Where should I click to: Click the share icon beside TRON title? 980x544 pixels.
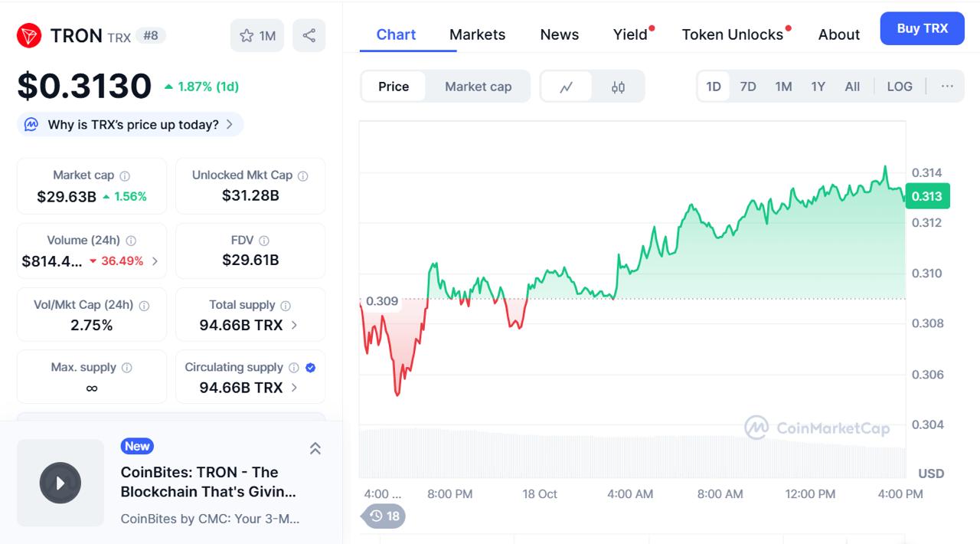click(x=309, y=35)
